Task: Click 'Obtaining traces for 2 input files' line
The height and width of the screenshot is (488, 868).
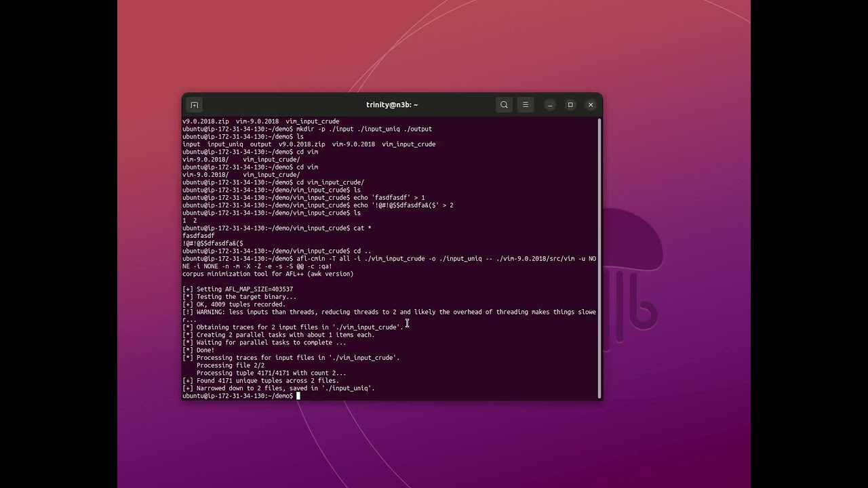Action: click(293, 327)
